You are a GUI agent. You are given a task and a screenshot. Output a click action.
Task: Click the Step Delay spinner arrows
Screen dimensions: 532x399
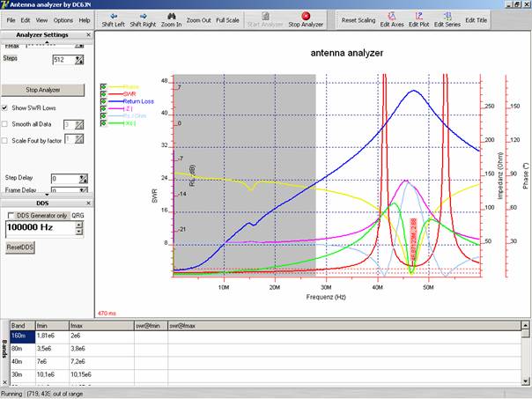pos(81,178)
